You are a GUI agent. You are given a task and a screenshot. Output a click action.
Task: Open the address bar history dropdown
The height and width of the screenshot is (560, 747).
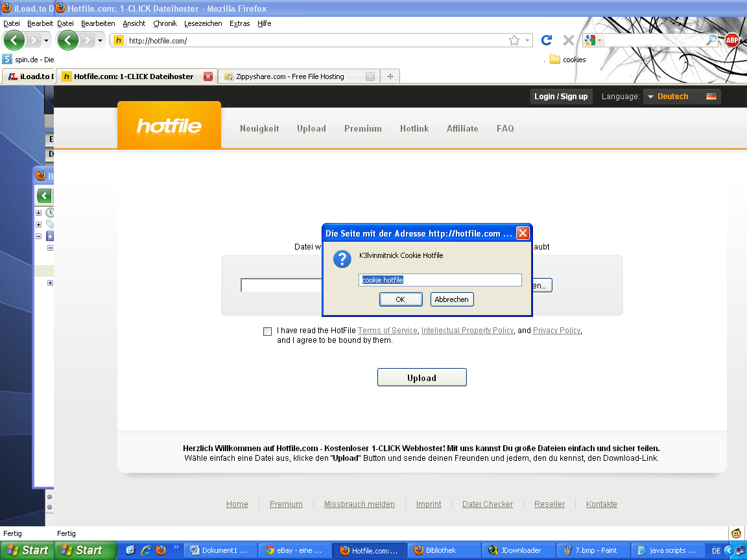[x=527, y=40]
